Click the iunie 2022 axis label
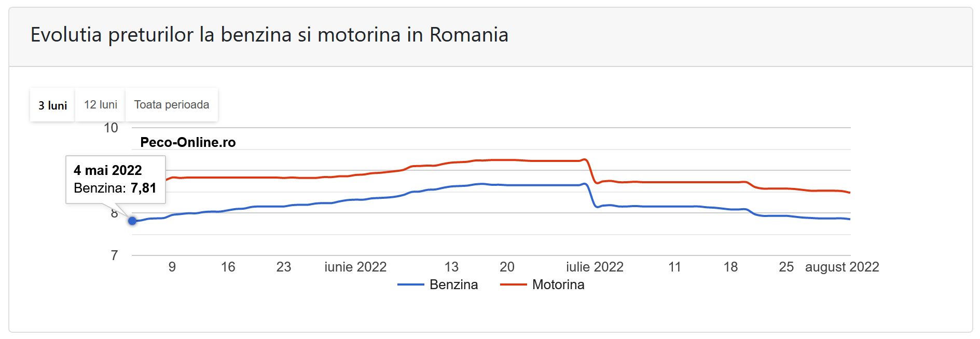The height and width of the screenshot is (339, 980). click(355, 267)
